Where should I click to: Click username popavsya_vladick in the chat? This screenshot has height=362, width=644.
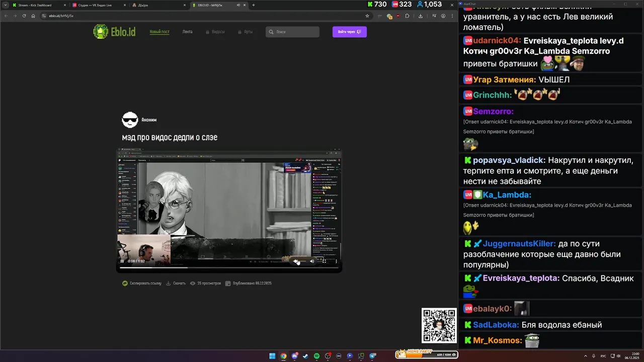coord(509,160)
